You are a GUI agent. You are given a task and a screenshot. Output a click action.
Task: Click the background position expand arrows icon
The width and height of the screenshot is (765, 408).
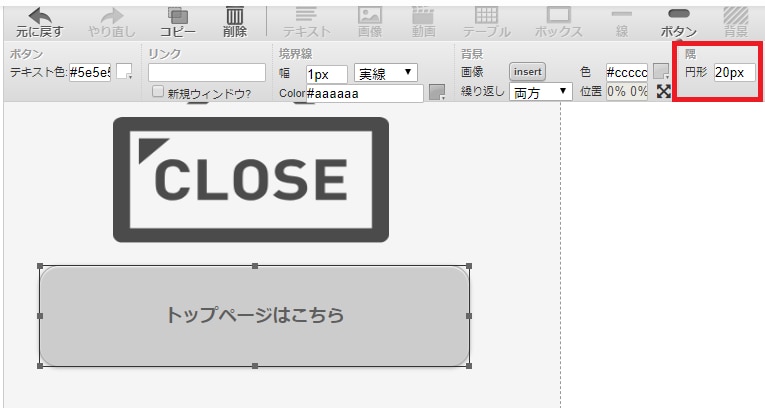point(663,91)
